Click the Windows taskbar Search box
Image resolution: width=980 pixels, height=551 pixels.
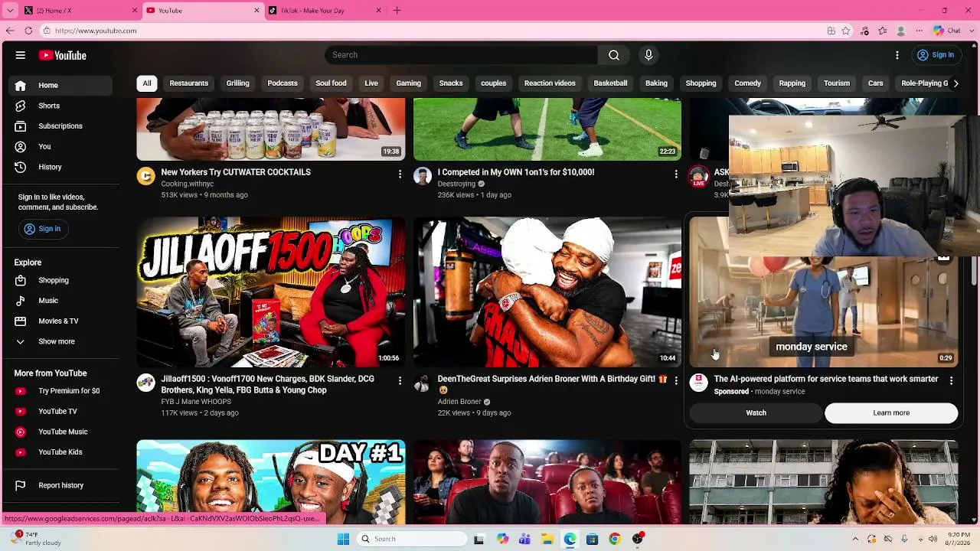(x=413, y=539)
